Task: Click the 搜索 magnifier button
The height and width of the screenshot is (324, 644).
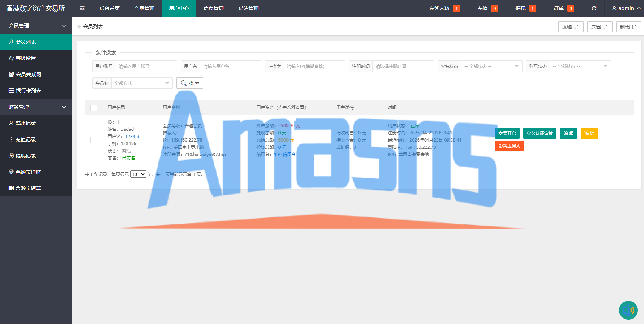Action: point(190,83)
